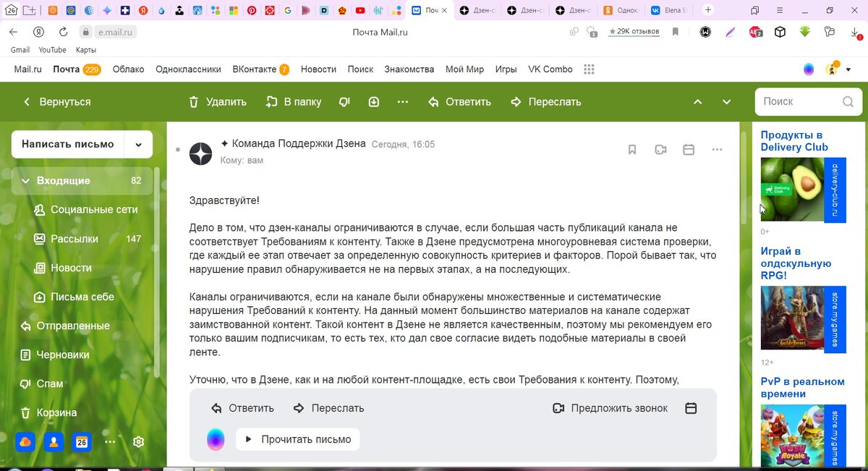The height and width of the screenshot is (471, 868).
Task: Go to next message with down chevron
Action: [x=727, y=102]
